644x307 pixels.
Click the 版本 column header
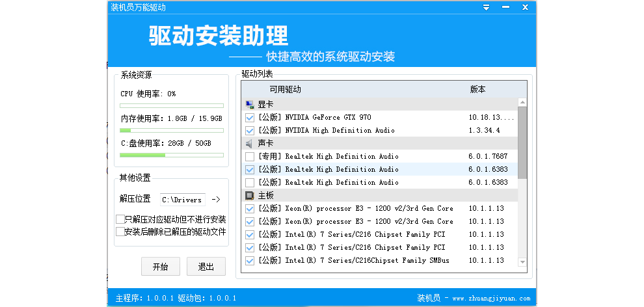(x=477, y=89)
